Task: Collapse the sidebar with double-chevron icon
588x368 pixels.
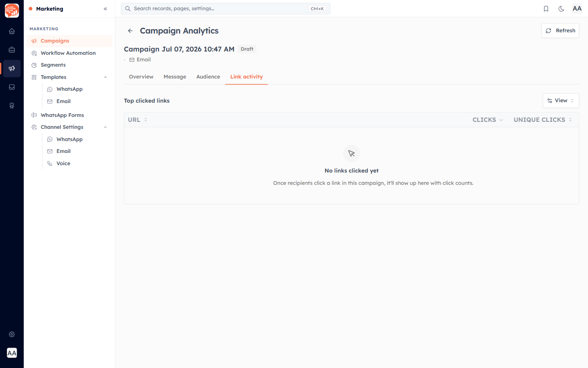Action: coord(105,9)
